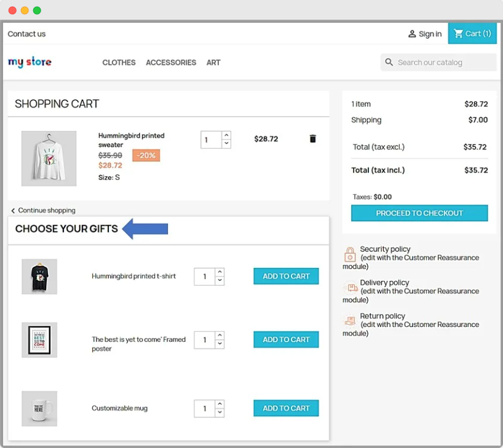This screenshot has height=448, width=503.
Task: Delete the sweater using the trash icon
Action: [312, 139]
